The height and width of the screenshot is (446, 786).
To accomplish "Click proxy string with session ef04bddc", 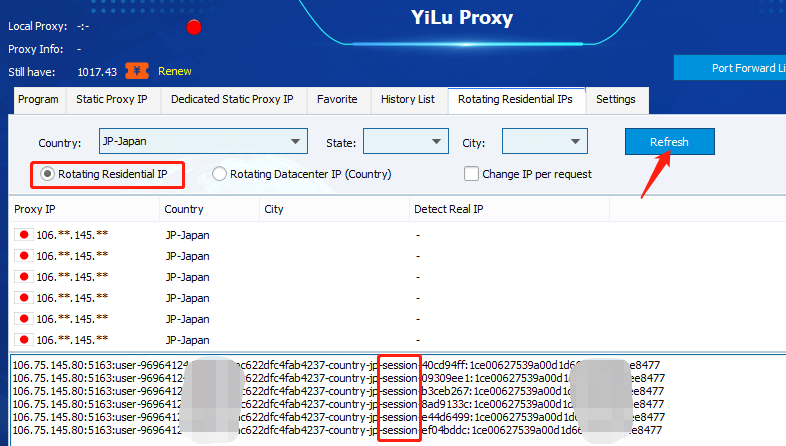I will (337, 430).
